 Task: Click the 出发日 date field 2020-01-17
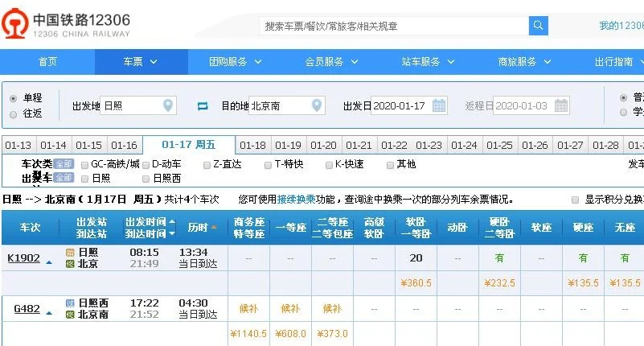[409, 106]
